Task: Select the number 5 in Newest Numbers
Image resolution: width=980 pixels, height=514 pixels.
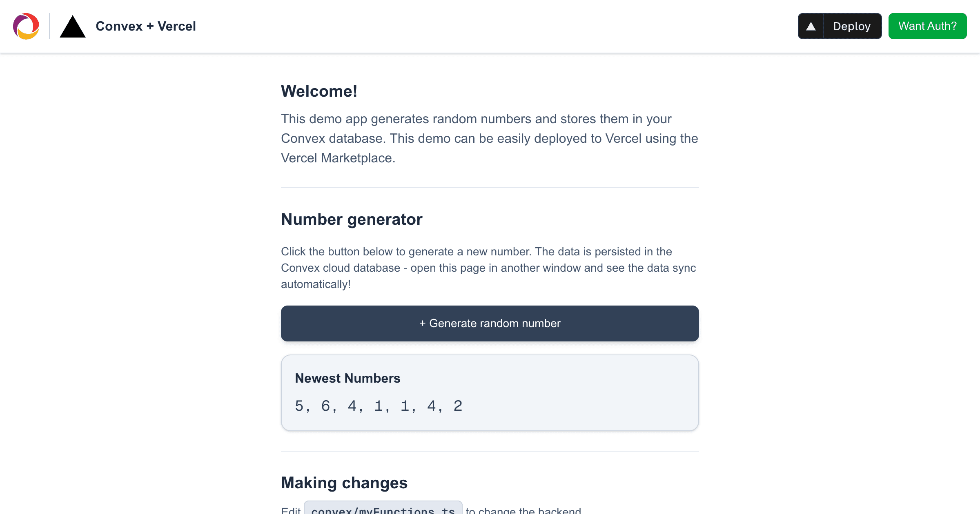Action: tap(298, 405)
